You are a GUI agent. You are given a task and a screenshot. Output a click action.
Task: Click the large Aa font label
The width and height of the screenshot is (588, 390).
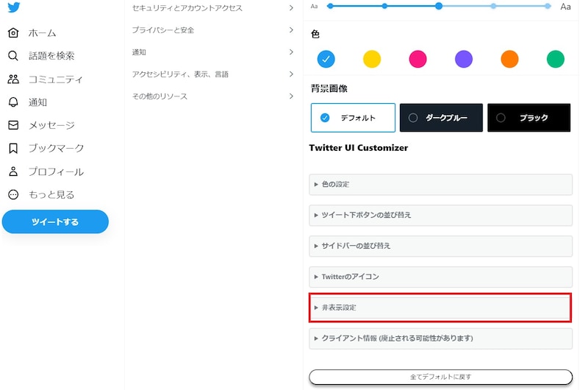click(565, 7)
